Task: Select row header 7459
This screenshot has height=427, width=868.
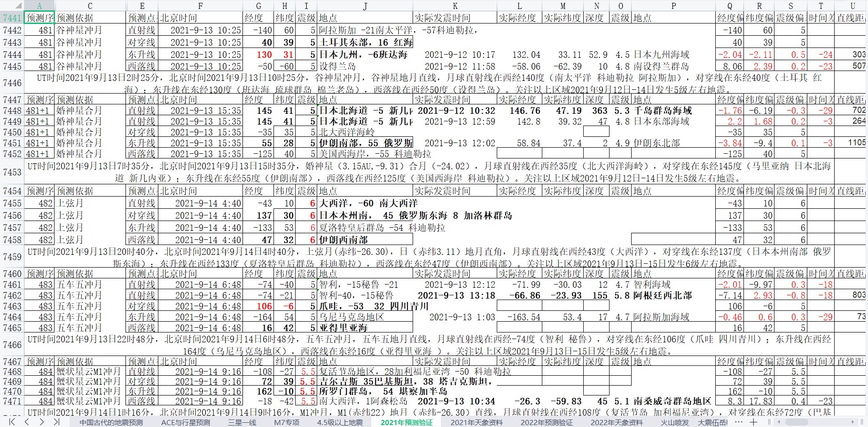Action: point(12,257)
